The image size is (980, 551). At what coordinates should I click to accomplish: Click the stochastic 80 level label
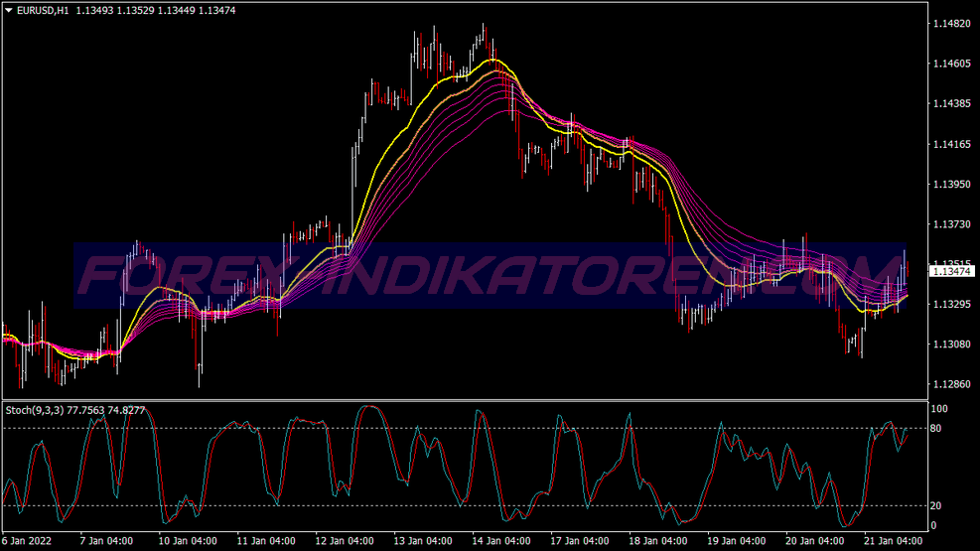[935, 429]
